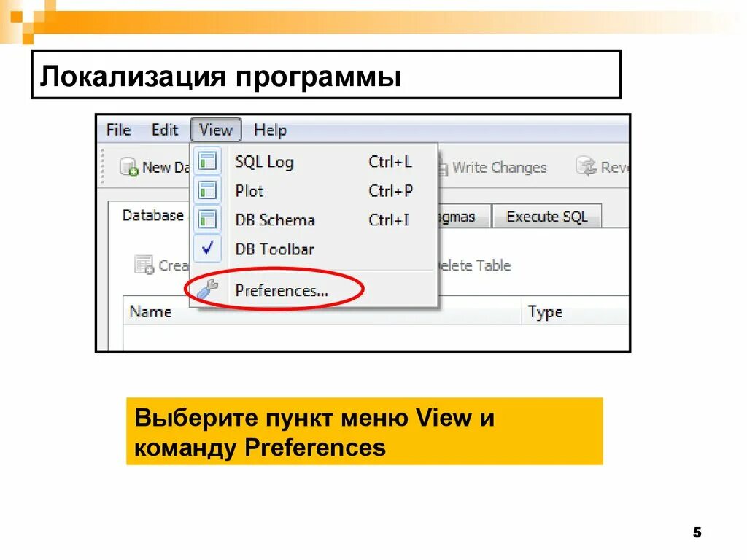Click the View menu header
Image resolution: width=747 pixels, height=560 pixels.
click(x=216, y=130)
